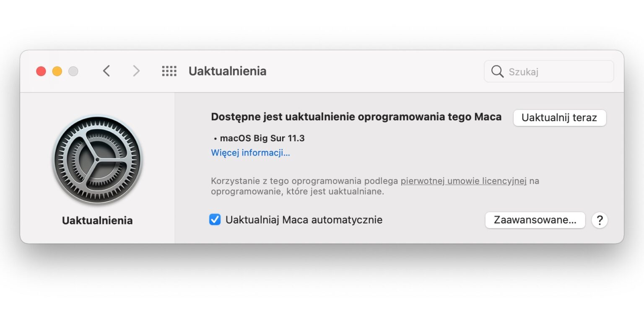Open the pierwotnej umowie licencyjnej link

tap(463, 181)
